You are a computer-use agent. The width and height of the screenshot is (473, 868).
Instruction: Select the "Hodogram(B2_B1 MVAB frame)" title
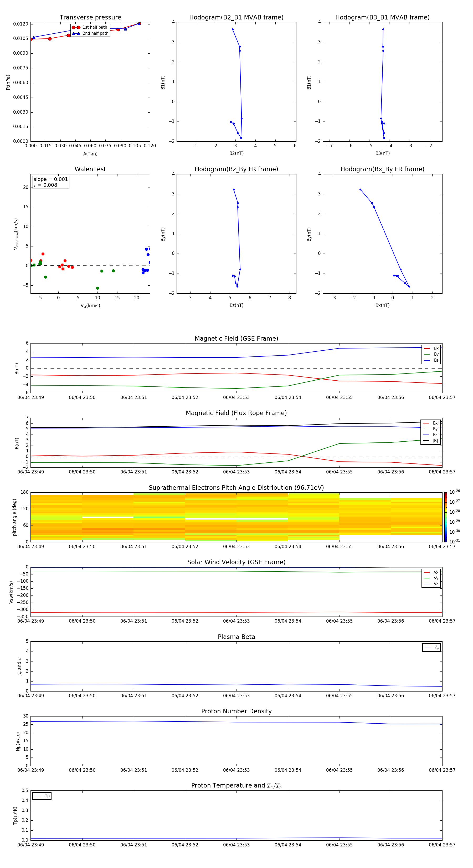click(236, 18)
